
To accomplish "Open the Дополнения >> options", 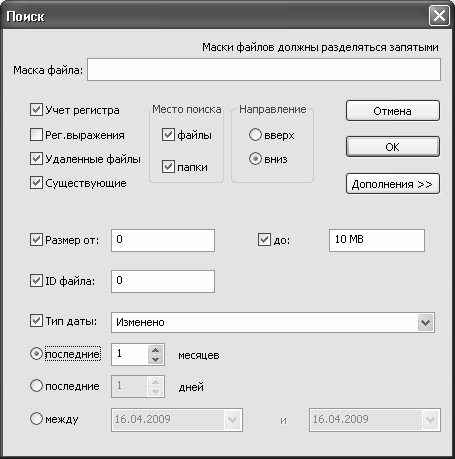I will click(x=393, y=184).
